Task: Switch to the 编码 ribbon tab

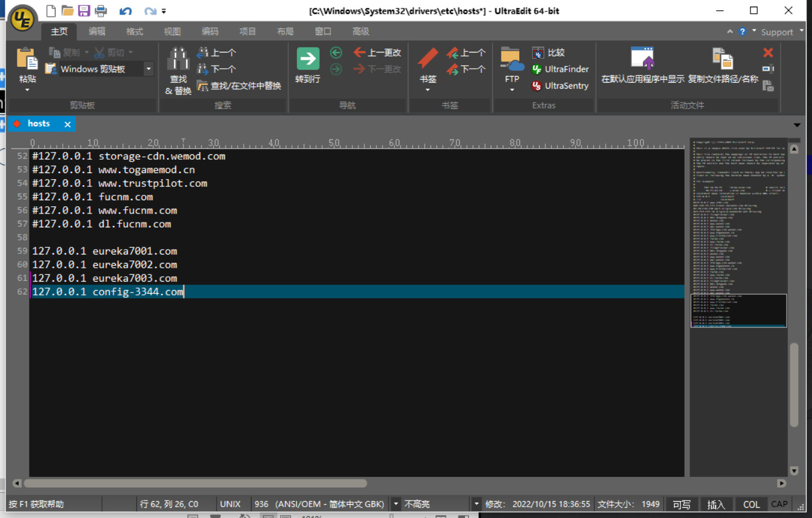Action: click(x=210, y=31)
